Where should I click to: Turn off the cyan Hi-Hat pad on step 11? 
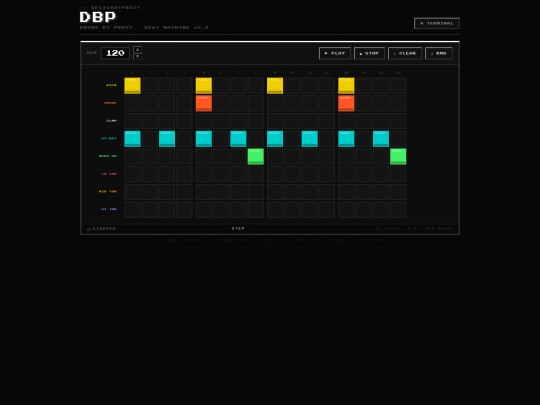coord(310,139)
